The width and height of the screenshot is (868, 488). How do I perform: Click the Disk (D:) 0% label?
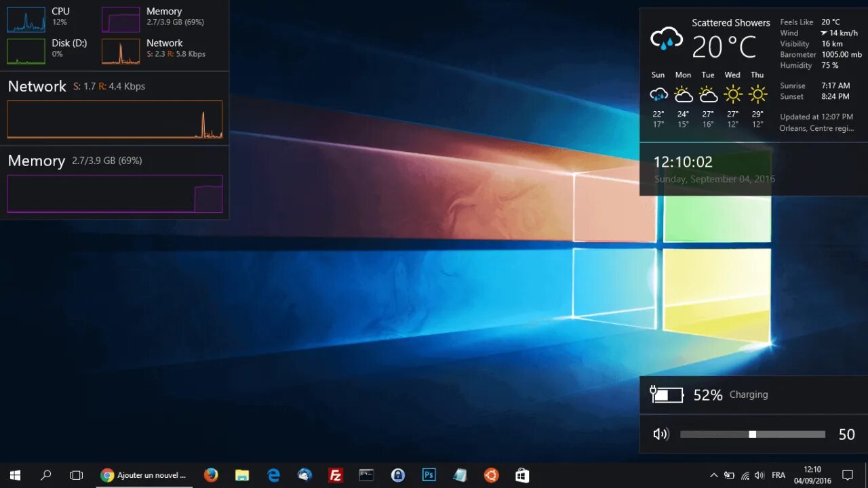pyautogui.click(x=69, y=48)
